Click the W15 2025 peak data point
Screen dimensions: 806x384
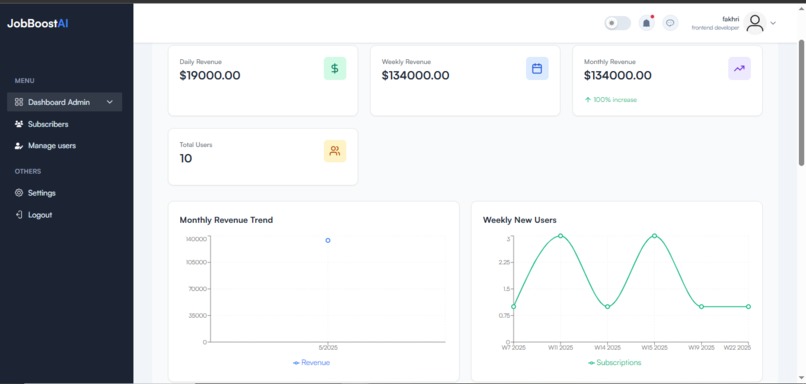654,236
